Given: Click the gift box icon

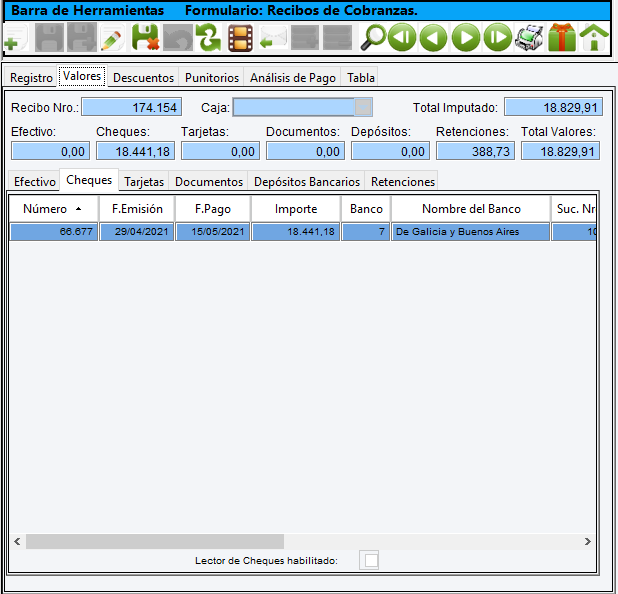Looking at the screenshot, I should click(x=562, y=38).
